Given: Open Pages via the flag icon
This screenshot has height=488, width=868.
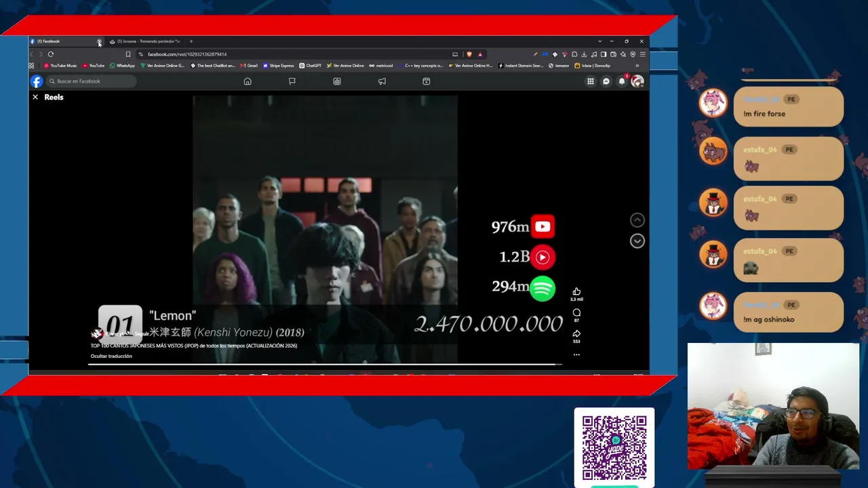Looking at the screenshot, I should click(292, 81).
